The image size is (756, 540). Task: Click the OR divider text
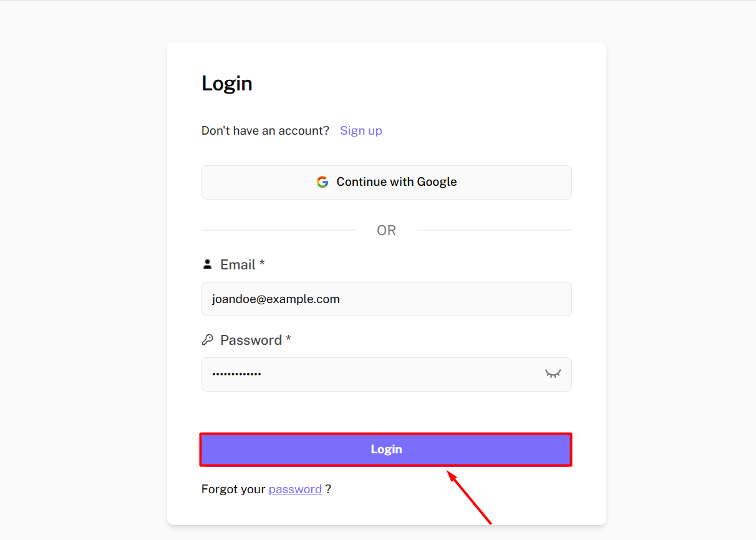click(386, 231)
